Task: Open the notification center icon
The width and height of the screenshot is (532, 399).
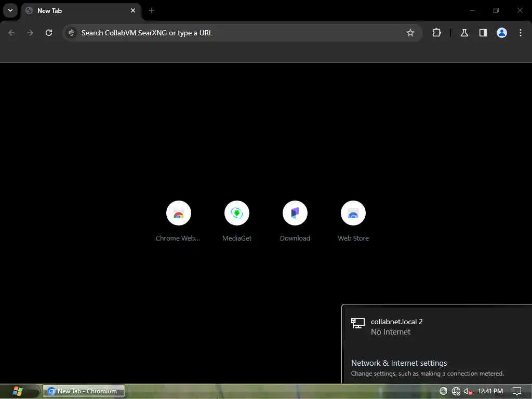Action: point(517,391)
